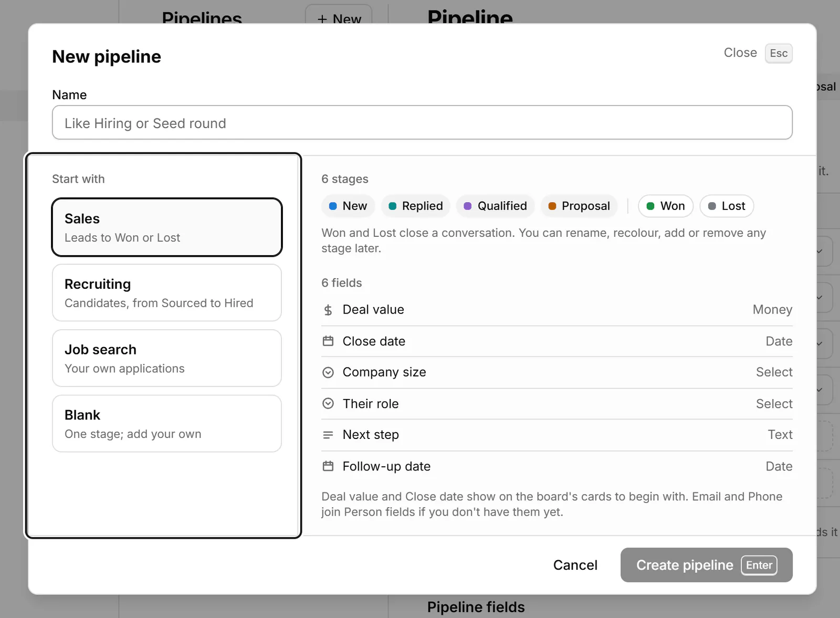This screenshot has width=840, height=618.
Task: Click the New stage chip
Action: click(x=348, y=206)
